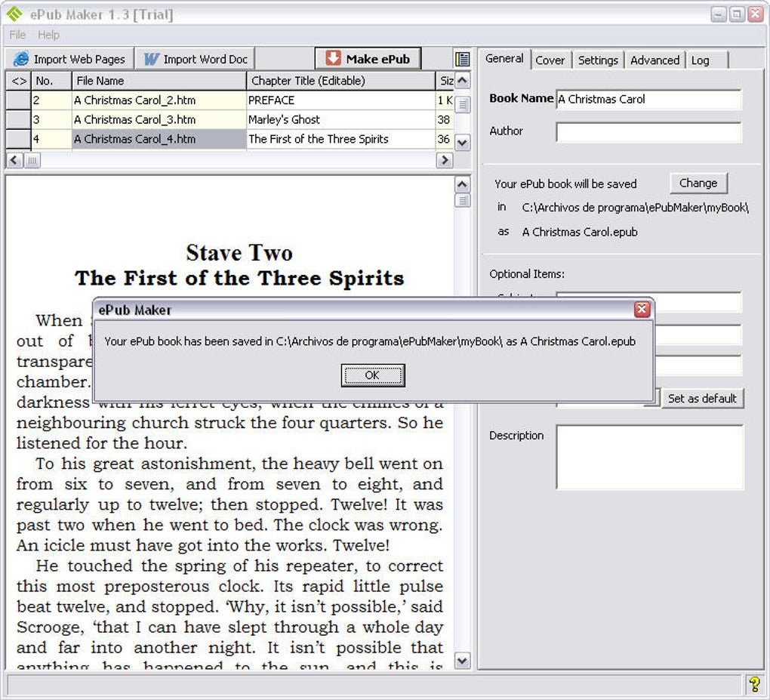
Task: Click the Import Web Pages button
Action: coord(69,60)
